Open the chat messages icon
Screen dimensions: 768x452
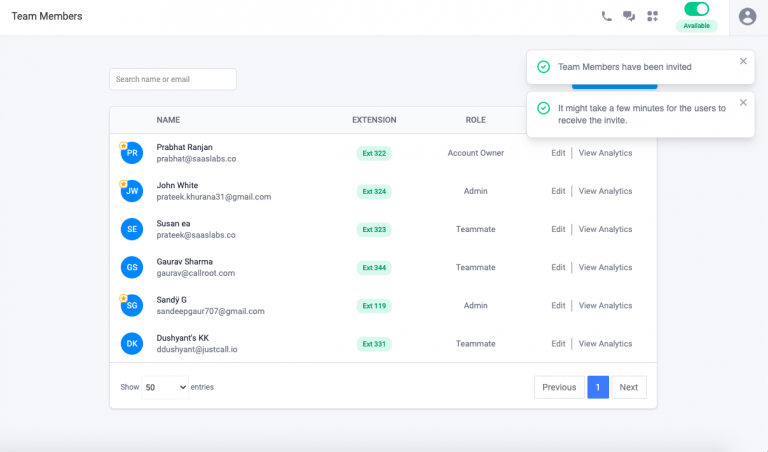pos(629,16)
